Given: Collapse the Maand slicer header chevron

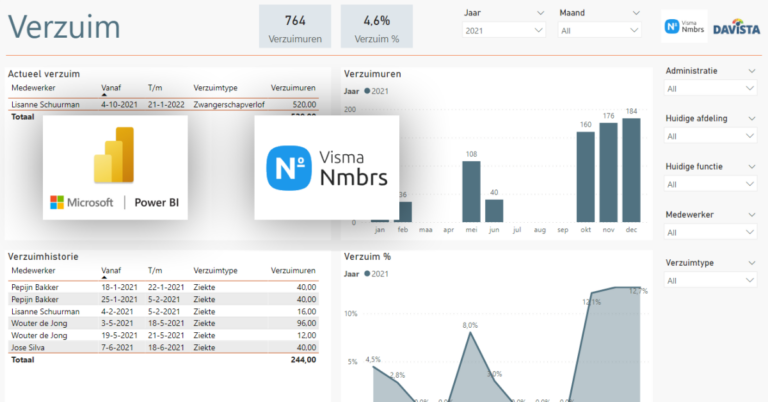Looking at the screenshot, I should [636, 13].
